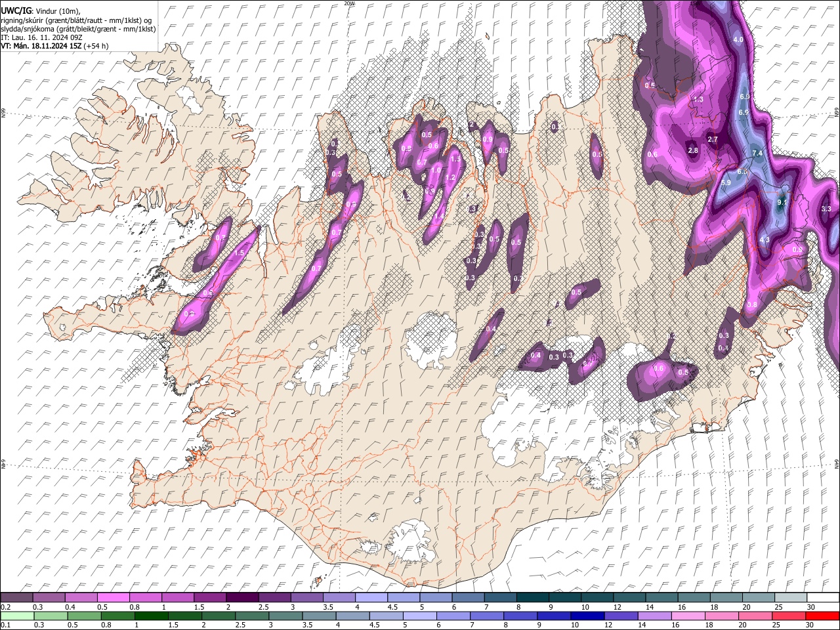Viewport: 840px width, 630px height.
Task: Click the 1.0 value in the northern snow band
Action: coord(436,170)
